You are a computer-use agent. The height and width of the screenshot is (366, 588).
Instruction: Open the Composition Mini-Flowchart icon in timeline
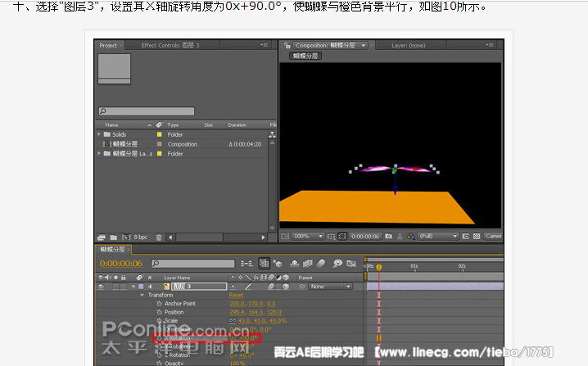pyautogui.click(x=246, y=264)
